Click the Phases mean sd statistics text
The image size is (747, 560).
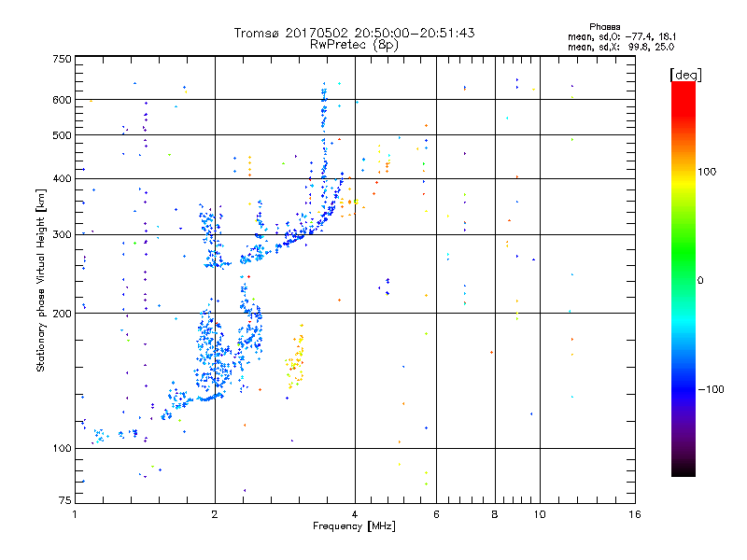622,36
